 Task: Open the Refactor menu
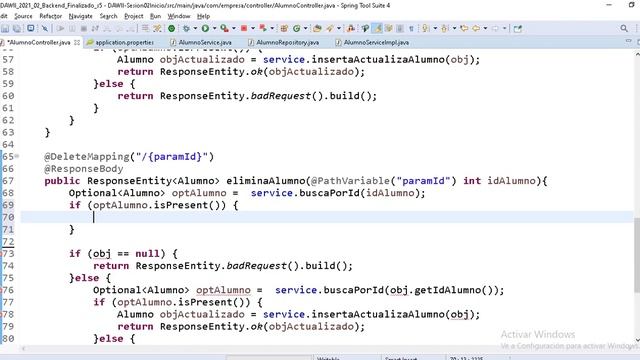[51, 16]
